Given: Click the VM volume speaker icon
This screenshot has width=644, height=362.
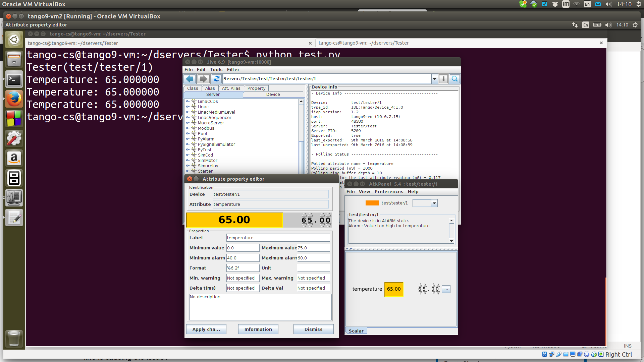Looking at the screenshot, I should coord(608,25).
